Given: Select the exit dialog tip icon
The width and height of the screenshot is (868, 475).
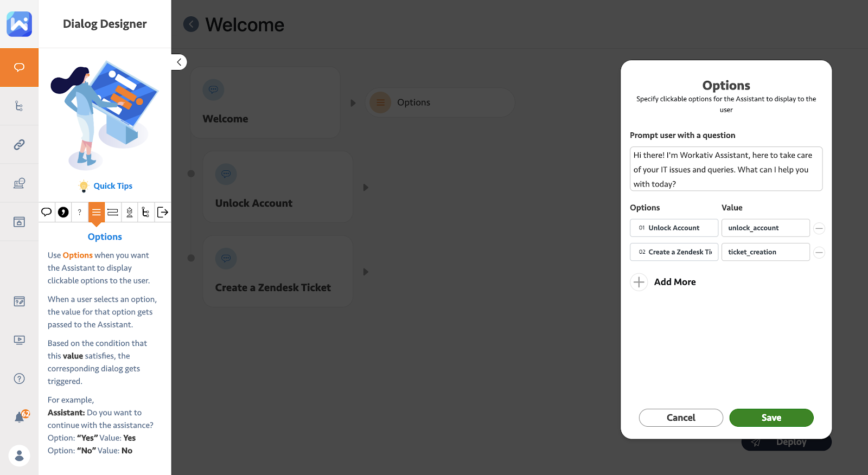Looking at the screenshot, I should (x=162, y=212).
